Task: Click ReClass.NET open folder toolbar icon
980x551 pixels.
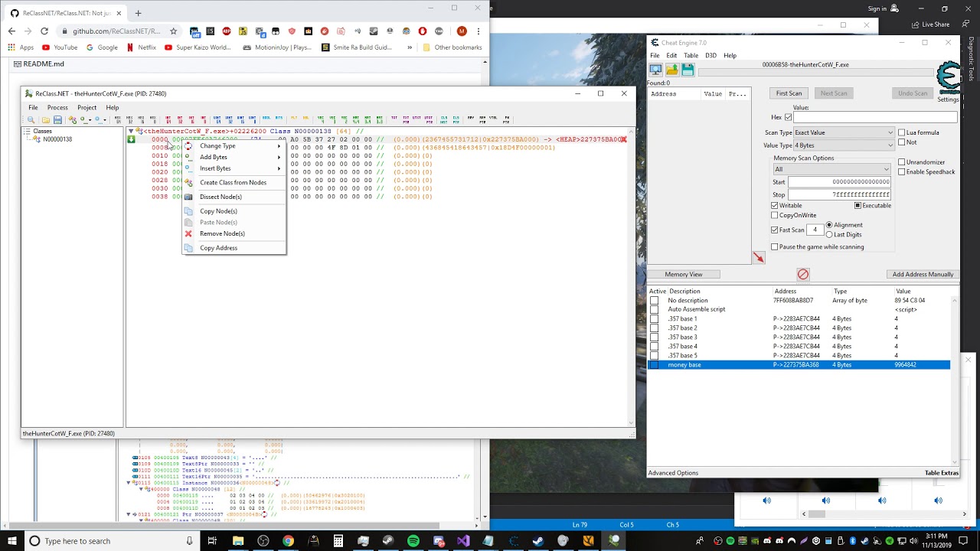Action: click(x=46, y=120)
